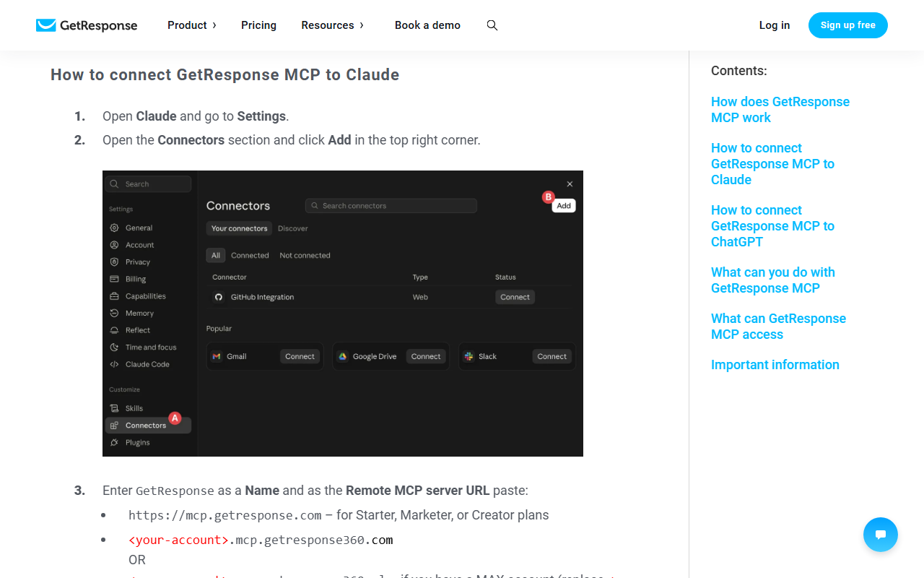Go to 'What can you do with GetResponse MCP'
This screenshot has height=578, width=924.
coord(773,280)
